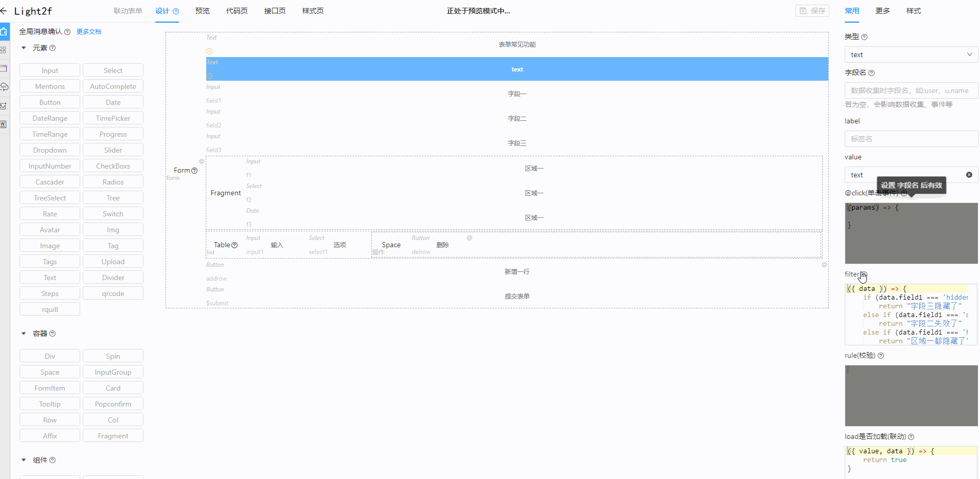Image resolution: width=980 pixels, height=479 pixels.
Task: Click help icon beside rule(校验) label
Action: coord(881,356)
